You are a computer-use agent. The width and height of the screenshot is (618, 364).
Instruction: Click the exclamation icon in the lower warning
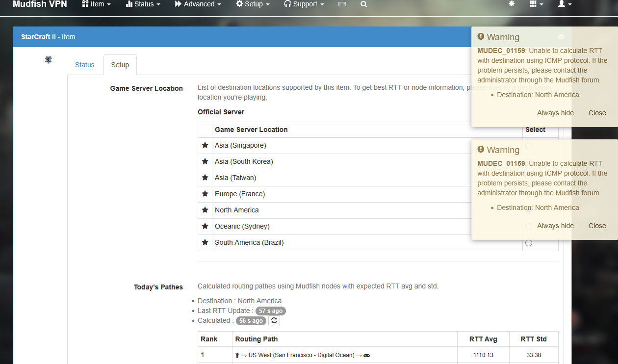pos(481,150)
